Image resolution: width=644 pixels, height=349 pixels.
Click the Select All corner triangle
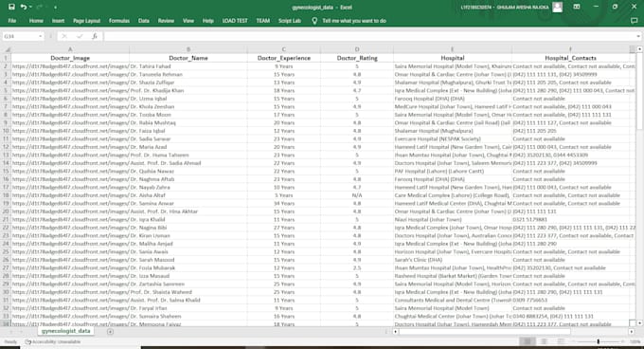pos(7,49)
